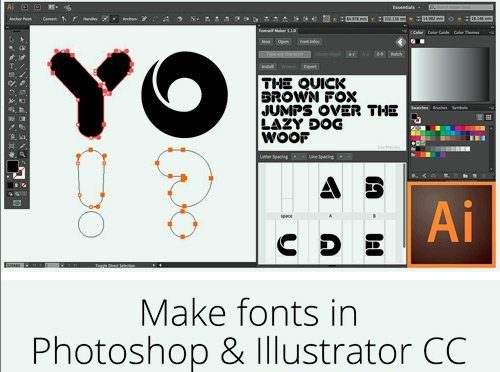This screenshot has height=372, width=500.
Task: Click the Open button in Fontself Maker
Action: point(283,42)
